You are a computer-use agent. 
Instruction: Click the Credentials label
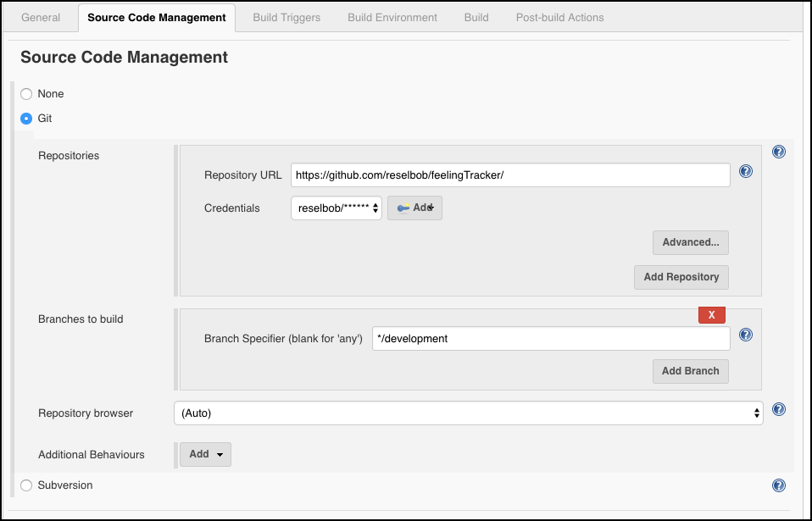(x=232, y=208)
